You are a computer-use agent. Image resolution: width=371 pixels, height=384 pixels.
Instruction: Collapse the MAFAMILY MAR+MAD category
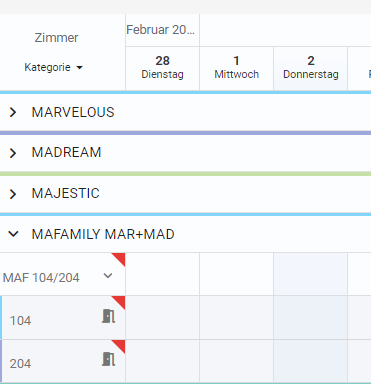click(x=13, y=234)
